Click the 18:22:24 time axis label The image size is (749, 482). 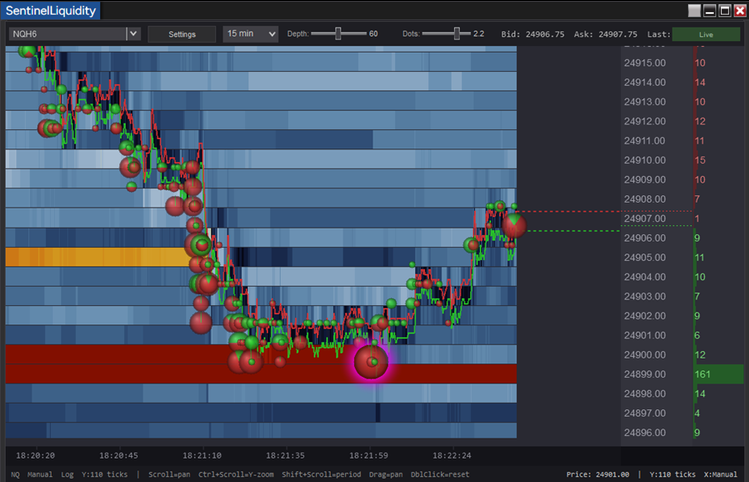point(452,456)
